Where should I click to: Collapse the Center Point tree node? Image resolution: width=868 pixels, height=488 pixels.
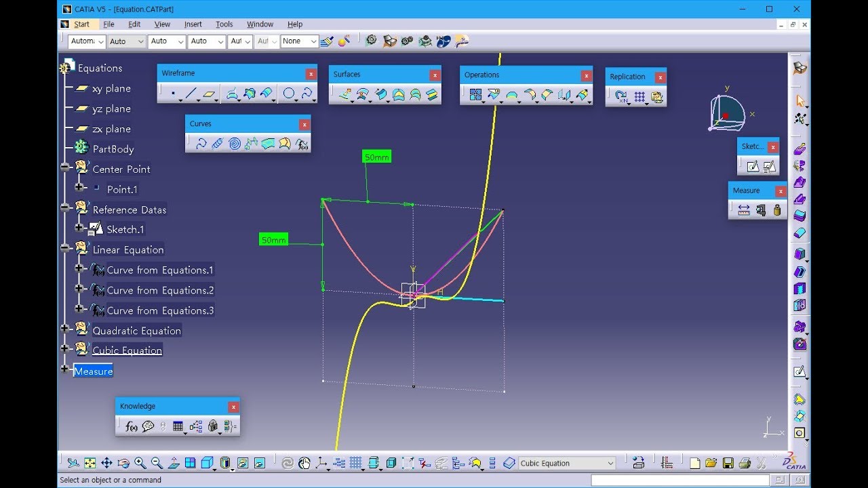click(x=64, y=167)
